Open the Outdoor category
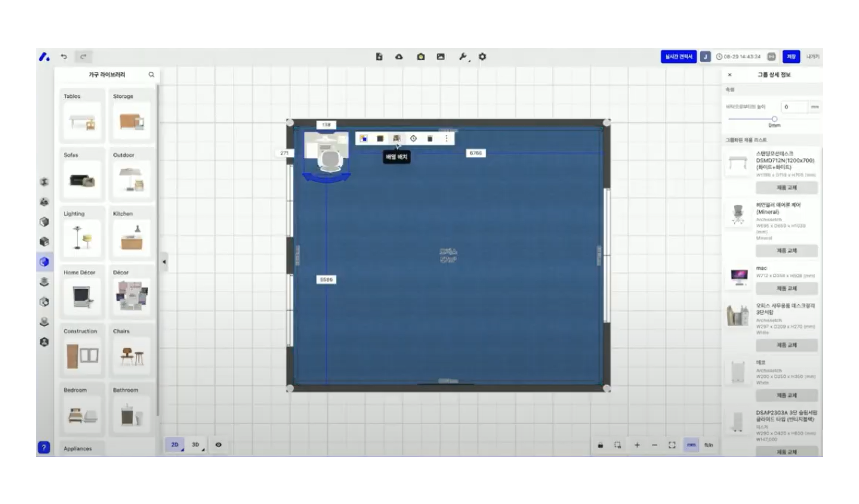Viewport: 859px width, 504px height. click(132, 174)
